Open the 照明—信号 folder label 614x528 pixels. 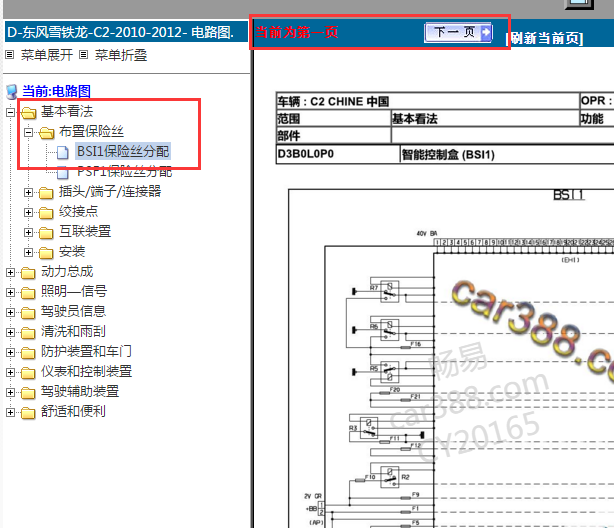(74, 291)
